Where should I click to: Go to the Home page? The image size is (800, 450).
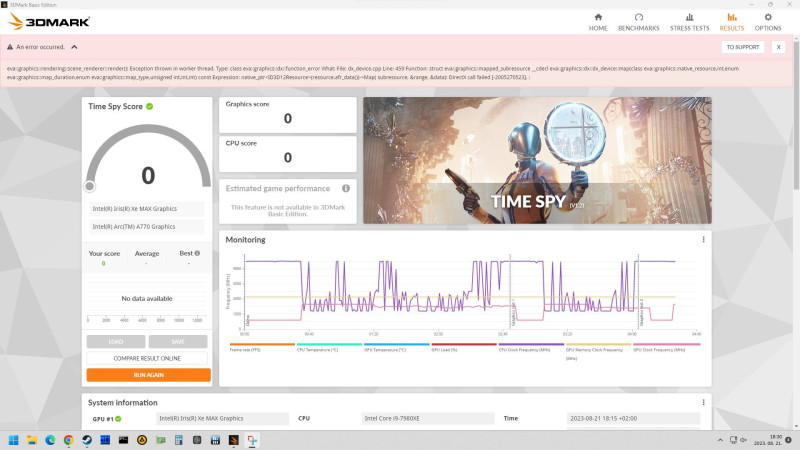pos(598,22)
